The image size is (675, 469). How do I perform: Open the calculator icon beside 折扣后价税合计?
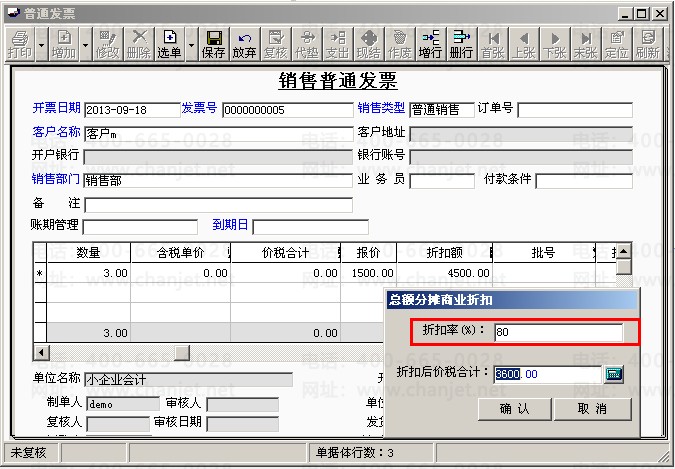coord(614,374)
